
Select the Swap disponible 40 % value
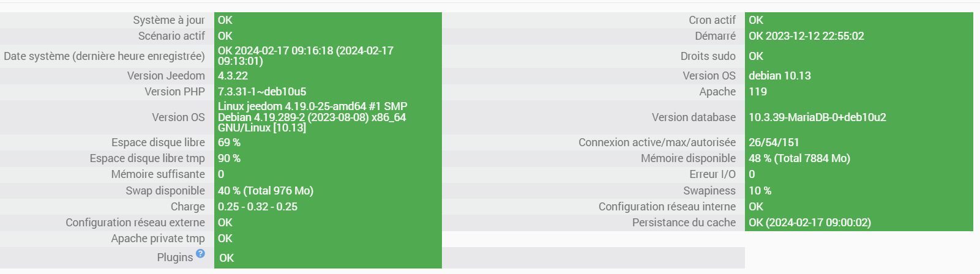[x=265, y=191]
